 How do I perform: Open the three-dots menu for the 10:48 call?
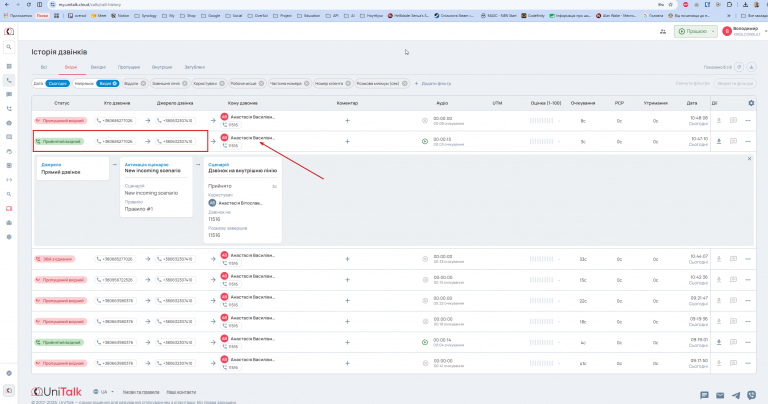pos(748,120)
